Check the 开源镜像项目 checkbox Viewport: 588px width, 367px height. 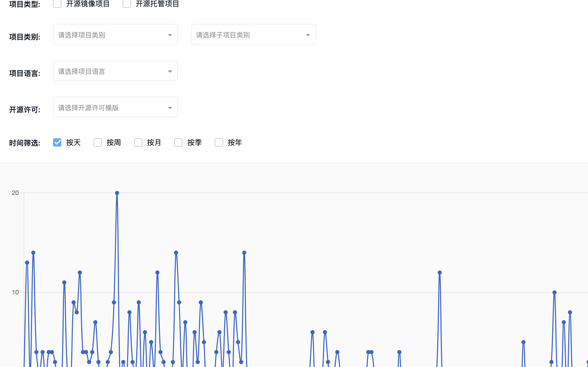point(57,4)
